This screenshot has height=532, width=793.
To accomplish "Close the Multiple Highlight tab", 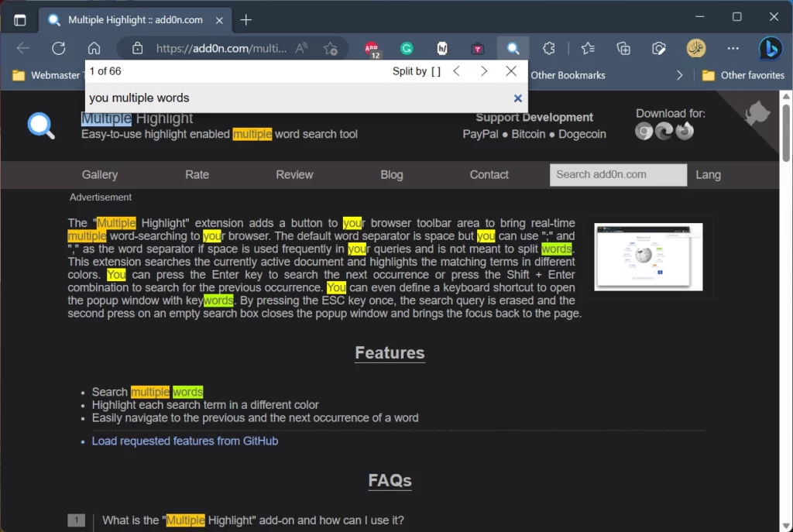I will 219,20.
